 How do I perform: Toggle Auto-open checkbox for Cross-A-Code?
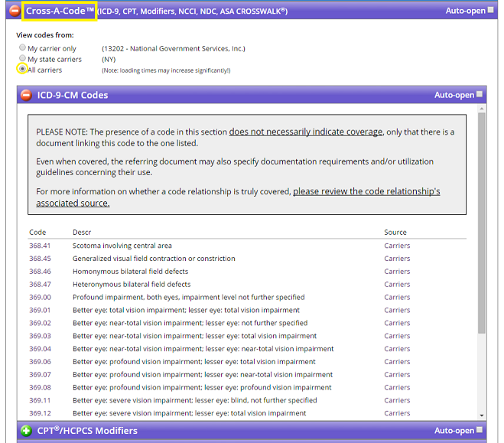point(490,11)
